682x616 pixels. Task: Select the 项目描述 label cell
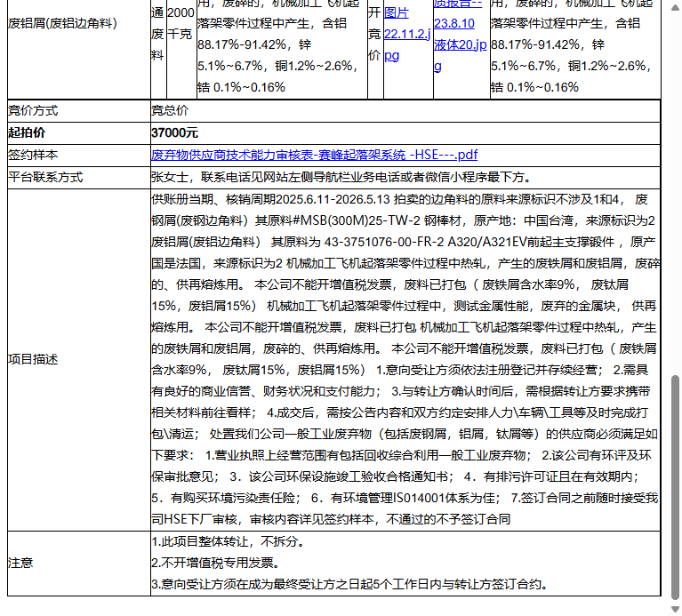[79, 359]
